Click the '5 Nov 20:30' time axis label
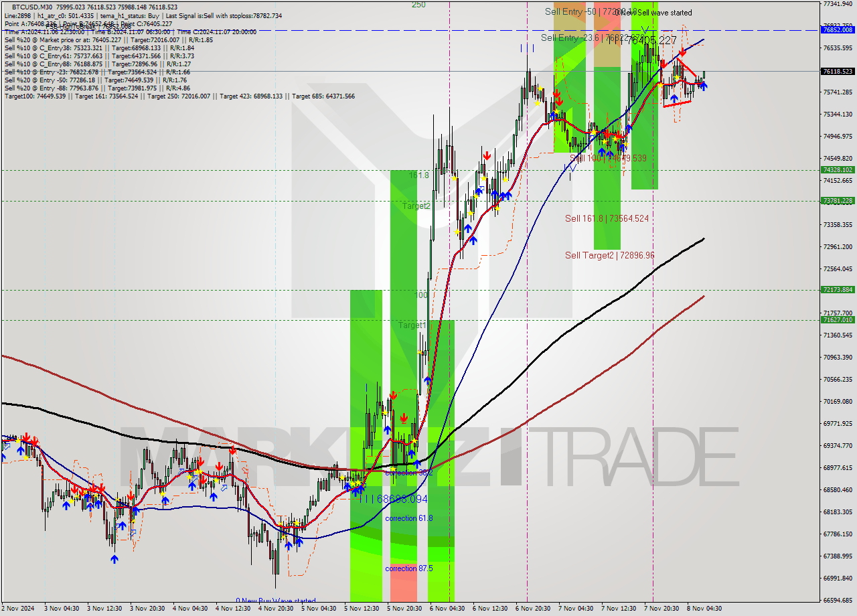 (x=404, y=609)
